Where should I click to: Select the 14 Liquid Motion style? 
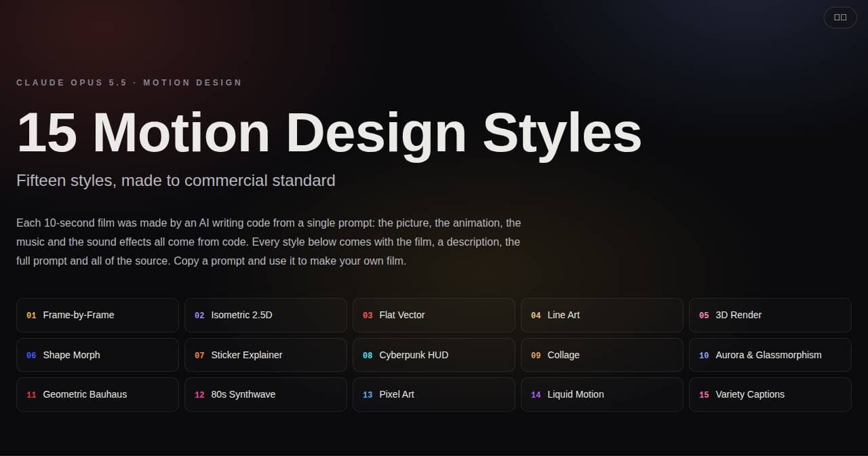tap(602, 394)
